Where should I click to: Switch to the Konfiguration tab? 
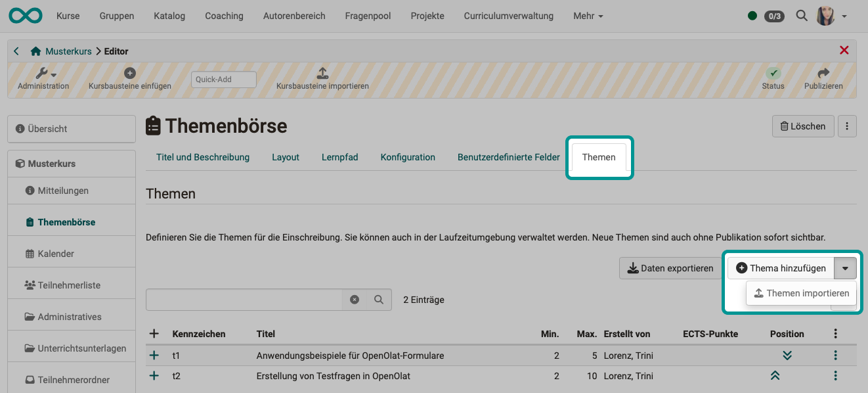pos(408,157)
